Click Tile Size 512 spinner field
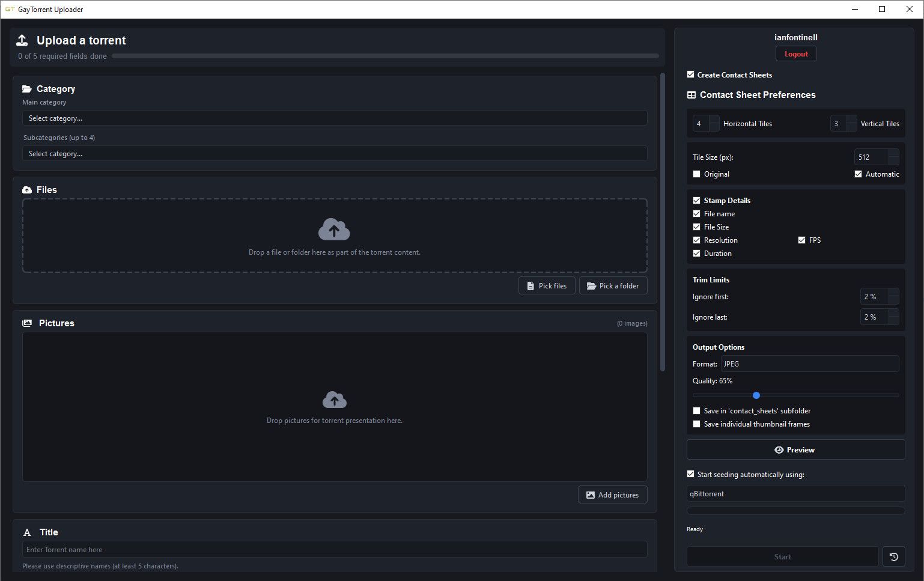 tap(877, 157)
